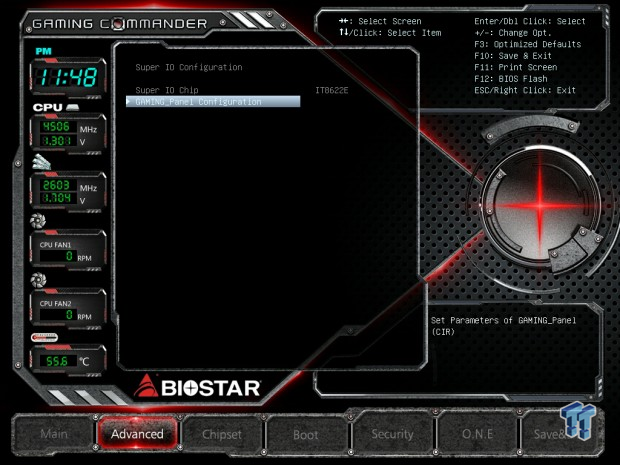620x465 pixels.
Task: Click the 11:48 clock display
Action: coord(68,77)
